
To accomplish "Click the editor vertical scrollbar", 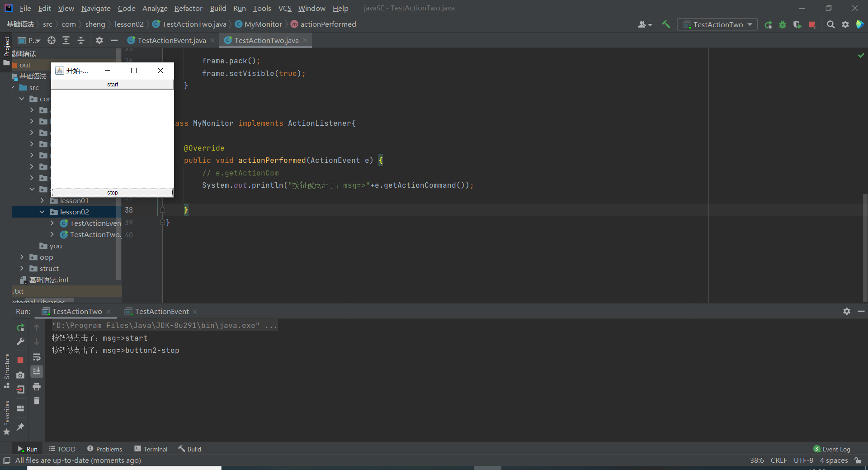I will (865, 248).
